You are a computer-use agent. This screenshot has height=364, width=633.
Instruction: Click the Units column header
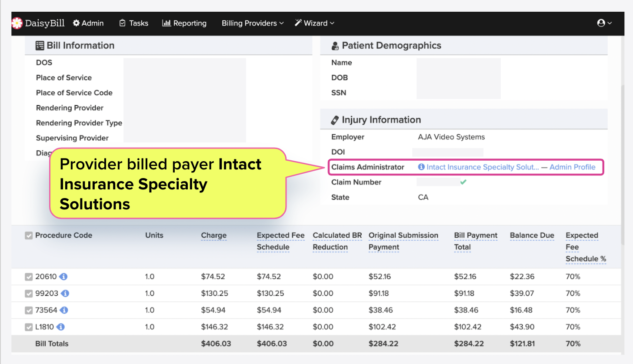(154, 235)
